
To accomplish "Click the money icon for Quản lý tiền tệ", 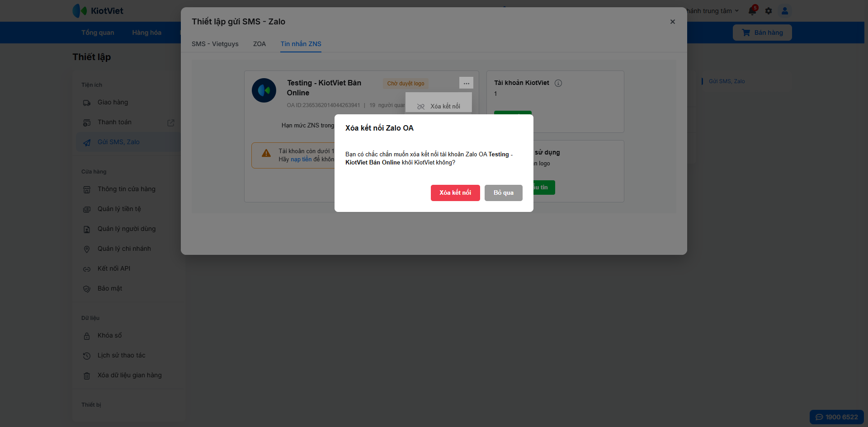I will click(87, 210).
